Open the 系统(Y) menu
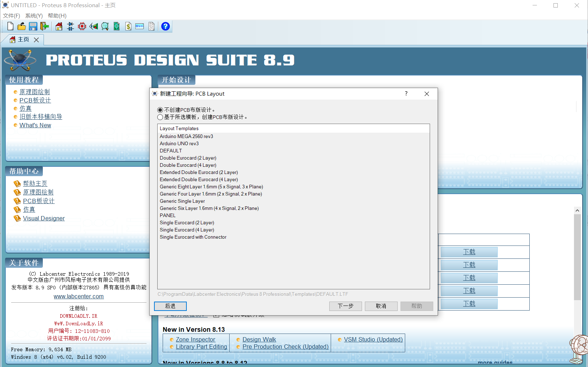588x367 pixels. pos(34,16)
